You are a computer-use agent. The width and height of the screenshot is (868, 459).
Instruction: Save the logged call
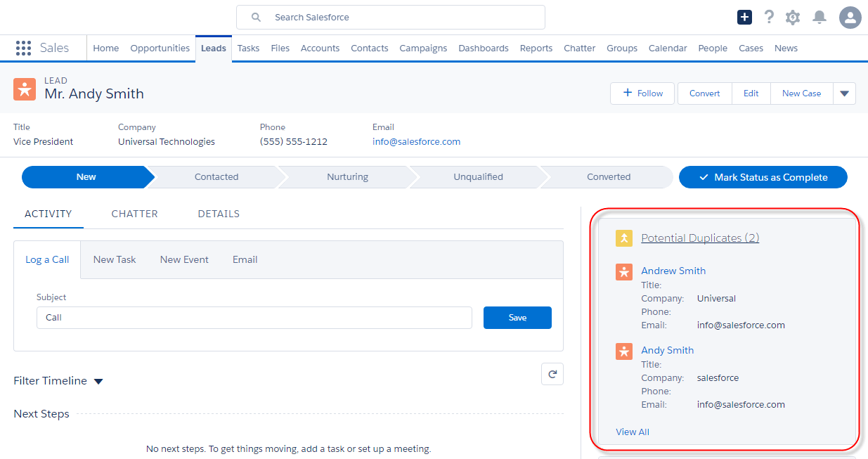[x=517, y=318]
